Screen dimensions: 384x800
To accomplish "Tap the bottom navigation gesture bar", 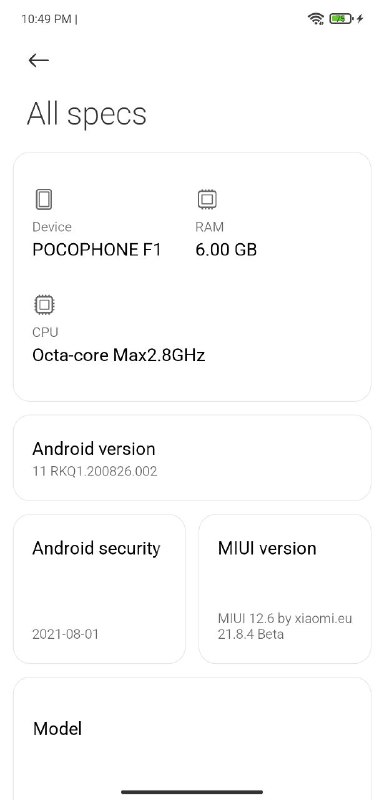I will [x=192, y=792].
